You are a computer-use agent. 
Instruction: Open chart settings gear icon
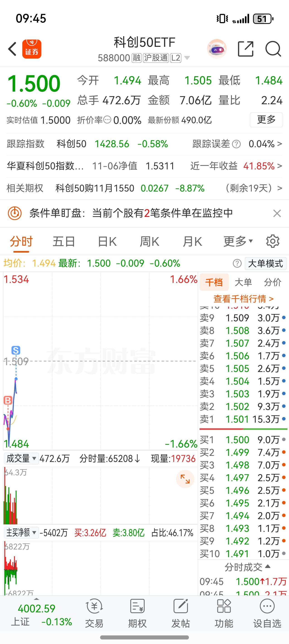[273, 241]
